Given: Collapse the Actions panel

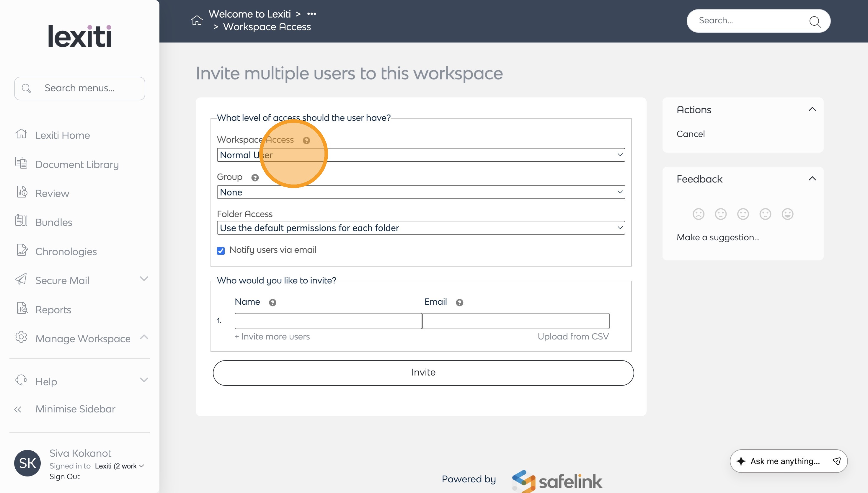Looking at the screenshot, I should click(812, 109).
